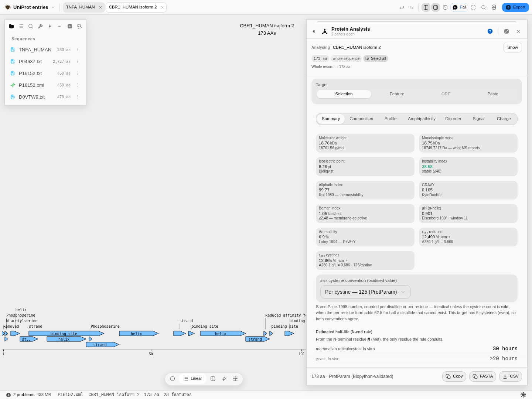Click the redo arrow in top toolbar
The width and height of the screenshot is (532, 399).
click(412, 7)
